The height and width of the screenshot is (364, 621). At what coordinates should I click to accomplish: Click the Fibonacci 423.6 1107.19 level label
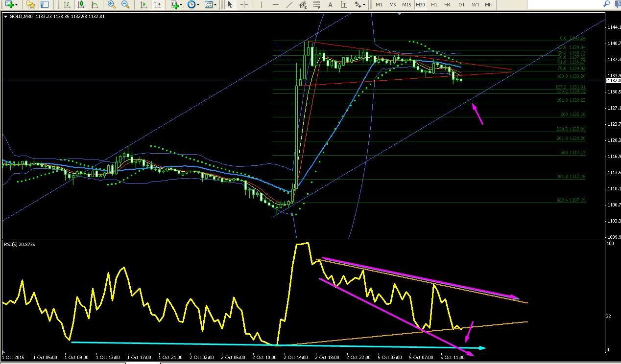[x=571, y=200]
